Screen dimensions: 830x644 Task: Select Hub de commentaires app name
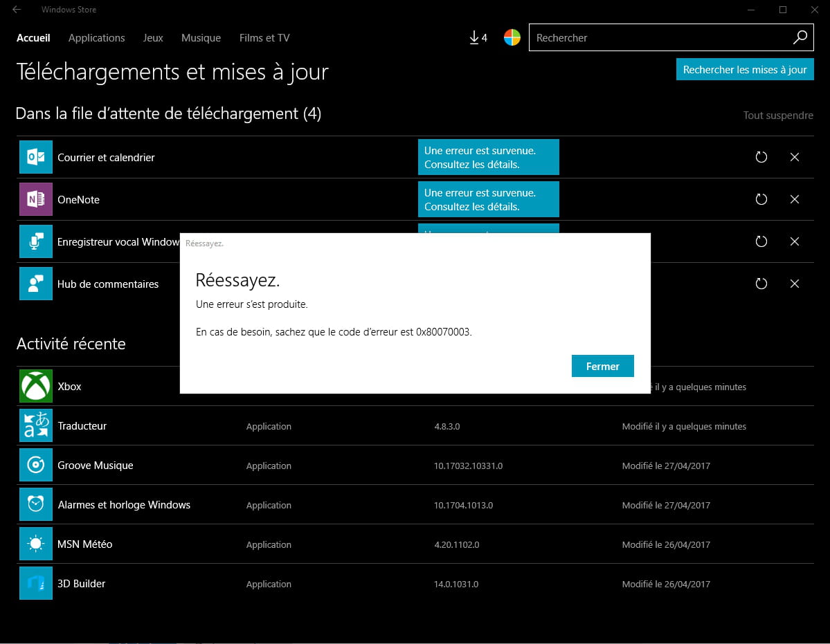click(108, 284)
